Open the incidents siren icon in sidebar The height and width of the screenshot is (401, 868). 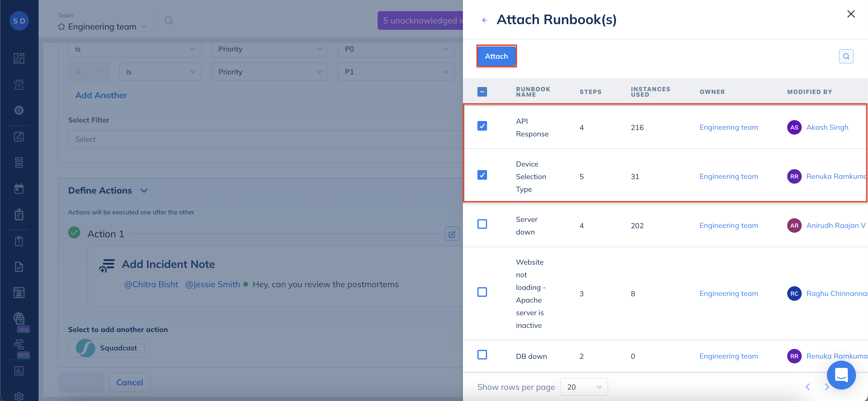[x=19, y=84]
